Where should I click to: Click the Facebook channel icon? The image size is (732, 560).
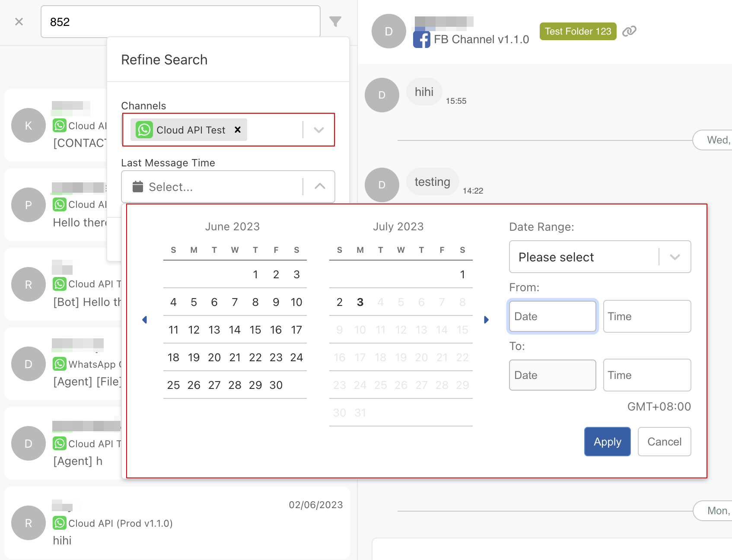pos(421,40)
